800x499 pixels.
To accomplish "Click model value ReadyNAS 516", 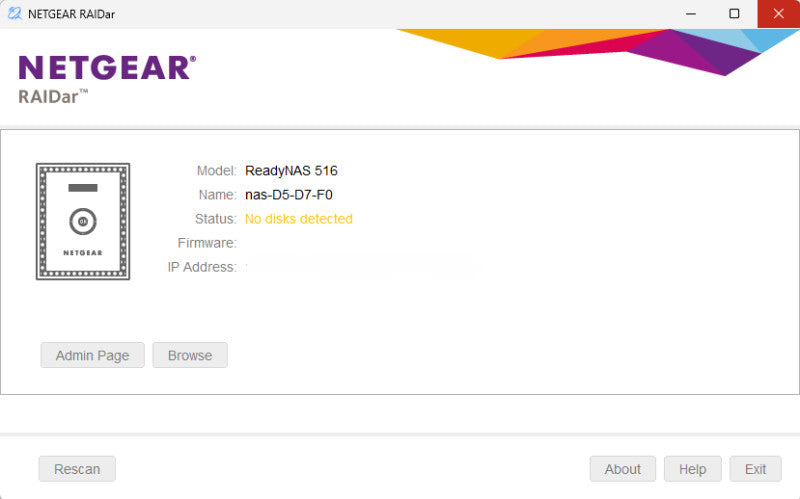I will tap(291, 171).
